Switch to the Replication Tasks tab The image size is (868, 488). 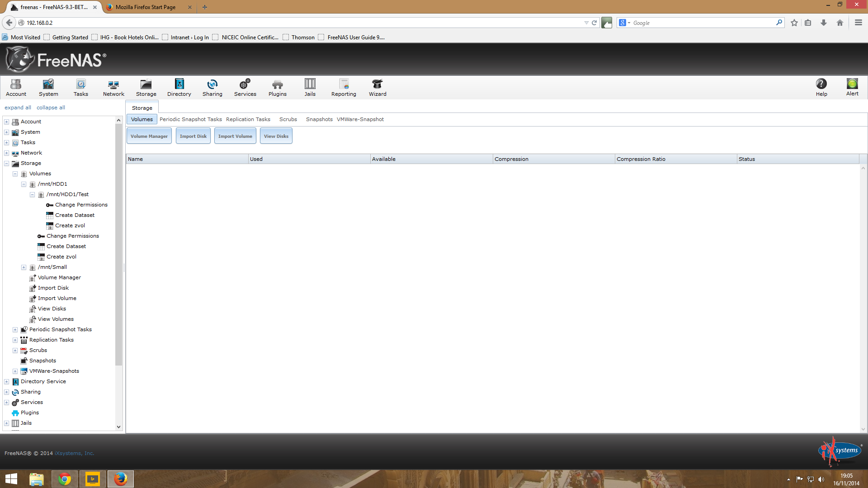pos(248,119)
